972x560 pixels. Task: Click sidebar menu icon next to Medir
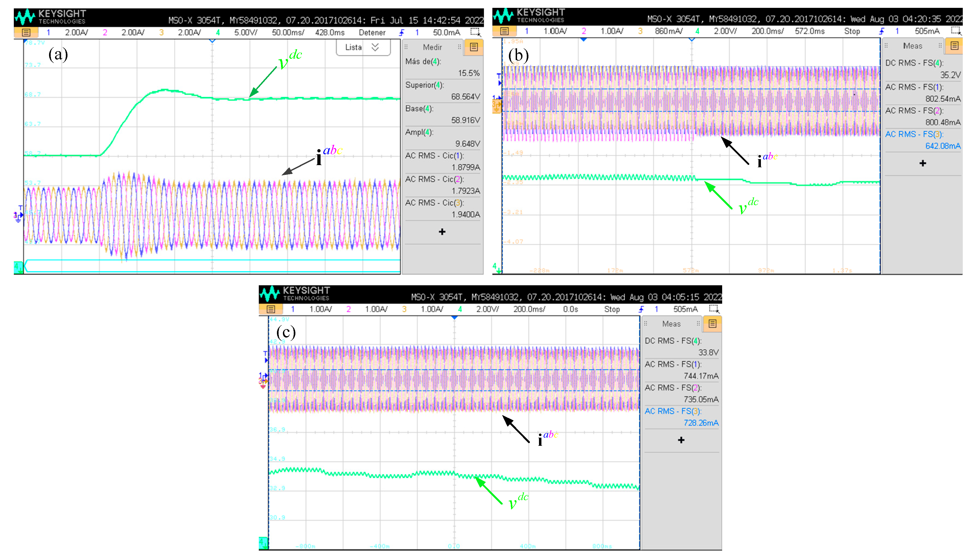tap(473, 47)
